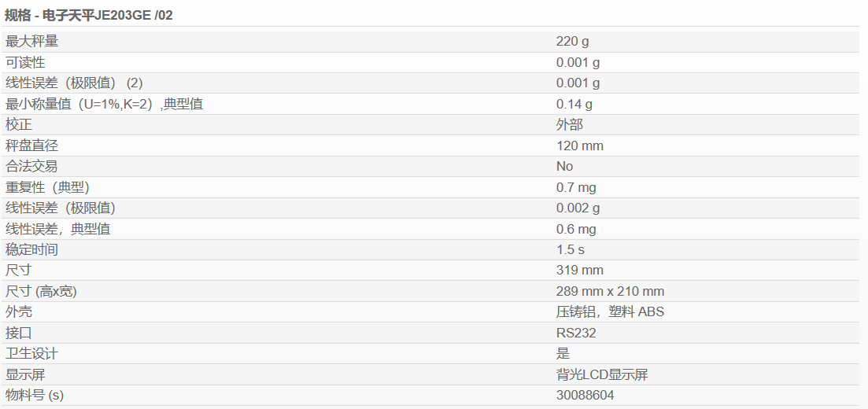This screenshot has width=868, height=409.
Task: Click the 289 mm x 210 mm value
Action: [610, 292]
